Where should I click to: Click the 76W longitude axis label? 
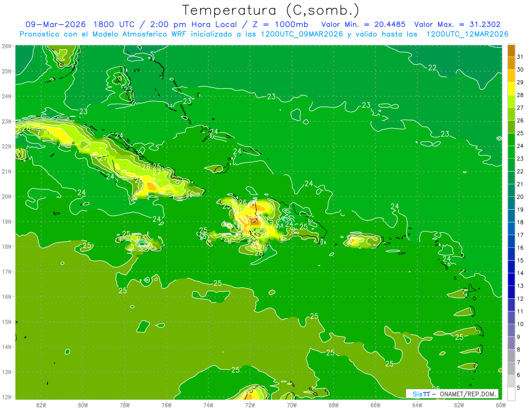point(166,405)
